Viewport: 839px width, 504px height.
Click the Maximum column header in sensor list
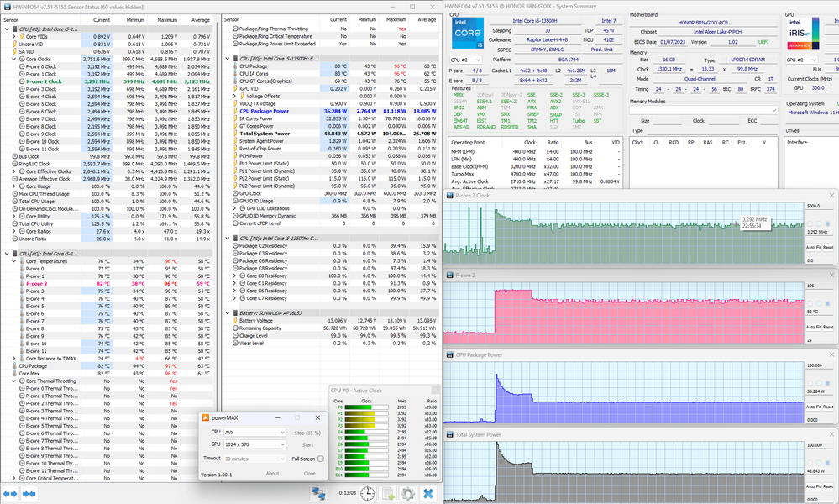(167, 18)
